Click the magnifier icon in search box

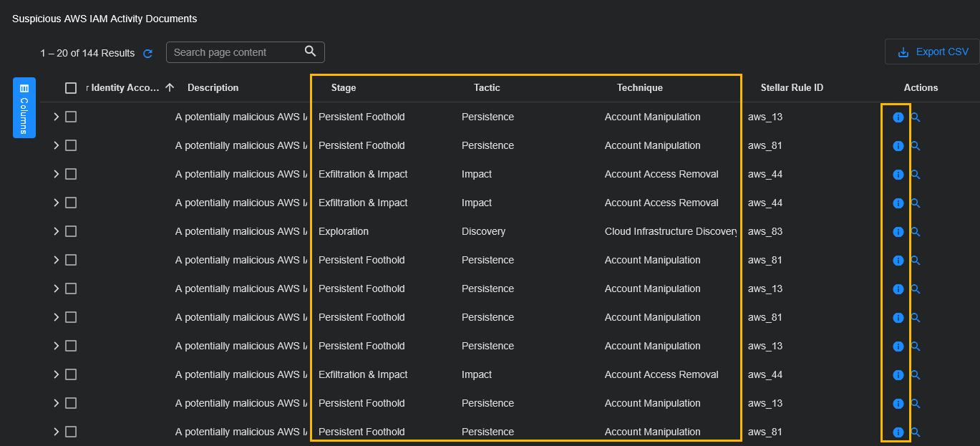click(310, 52)
